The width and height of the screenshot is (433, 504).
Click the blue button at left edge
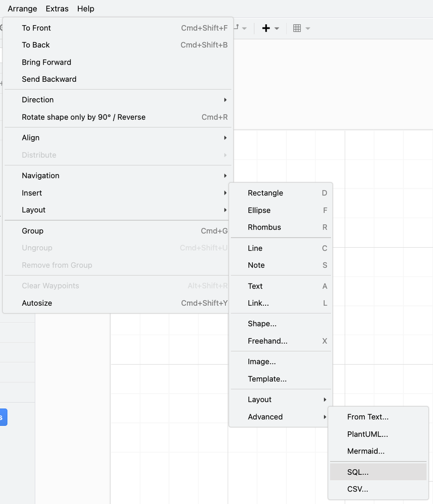[3, 417]
